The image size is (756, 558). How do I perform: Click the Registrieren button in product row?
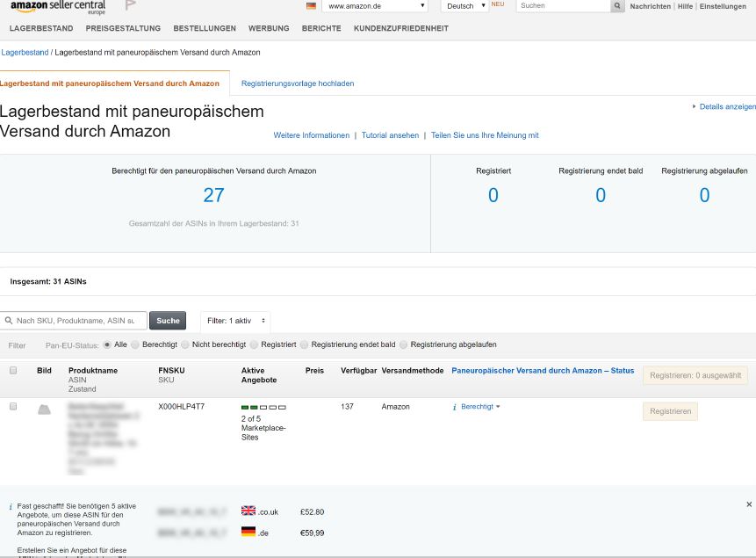[x=670, y=411]
